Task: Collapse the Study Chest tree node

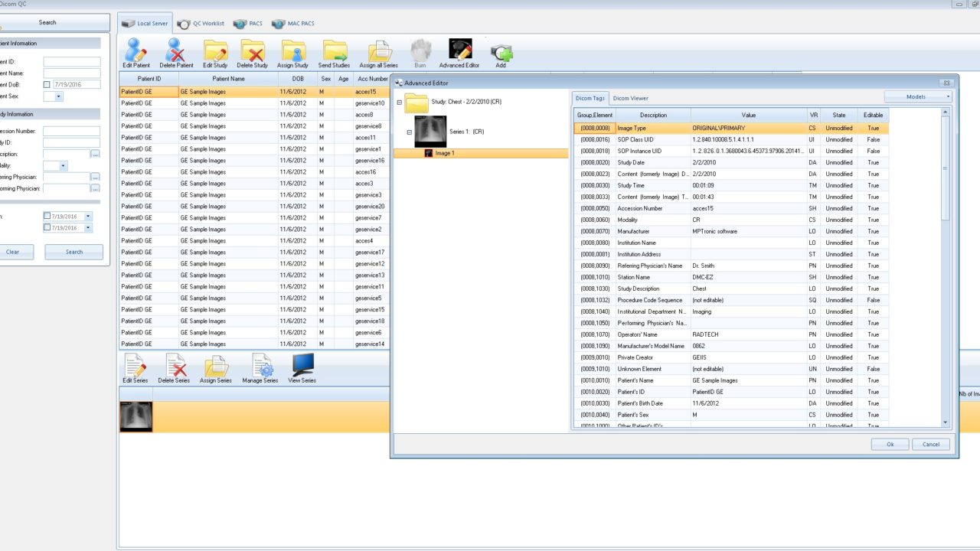Action: 399,103
